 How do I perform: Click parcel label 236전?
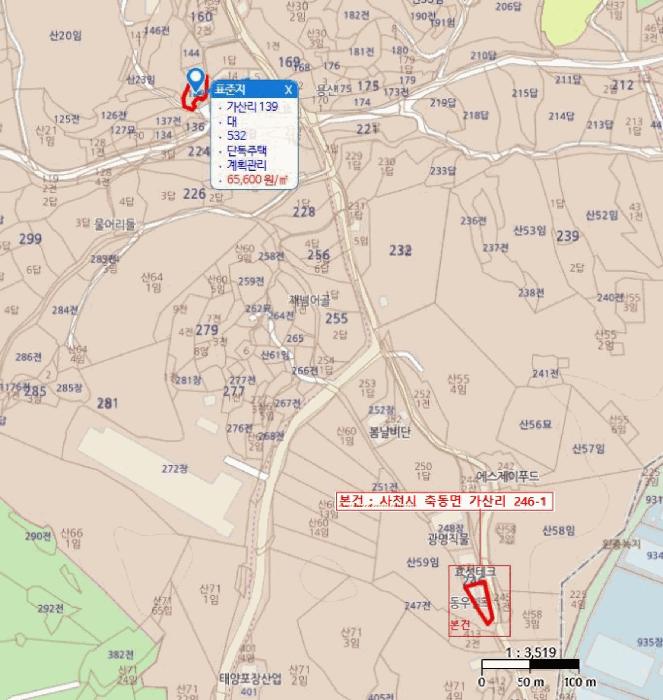point(473,221)
